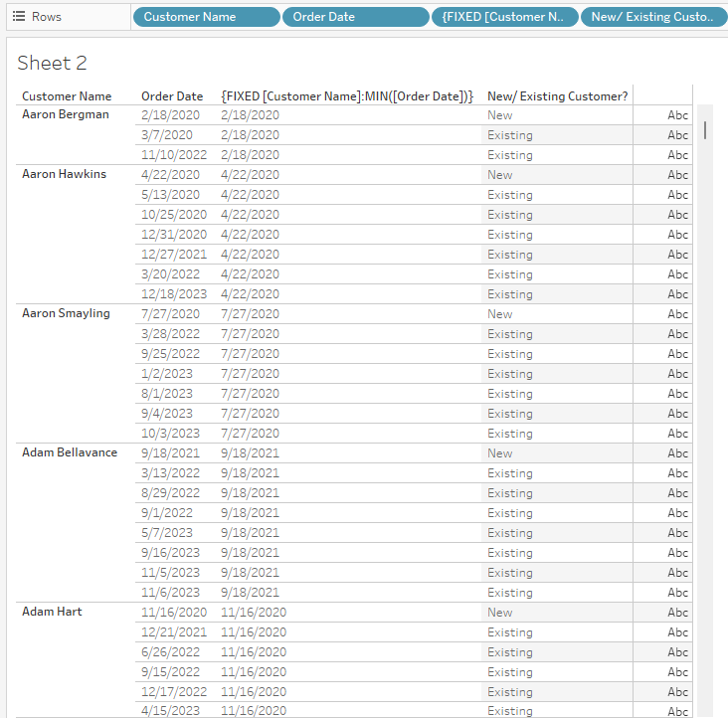The image size is (728, 718).
Task: Click order date 11/6/2023
Action: [x=170, y=593]
